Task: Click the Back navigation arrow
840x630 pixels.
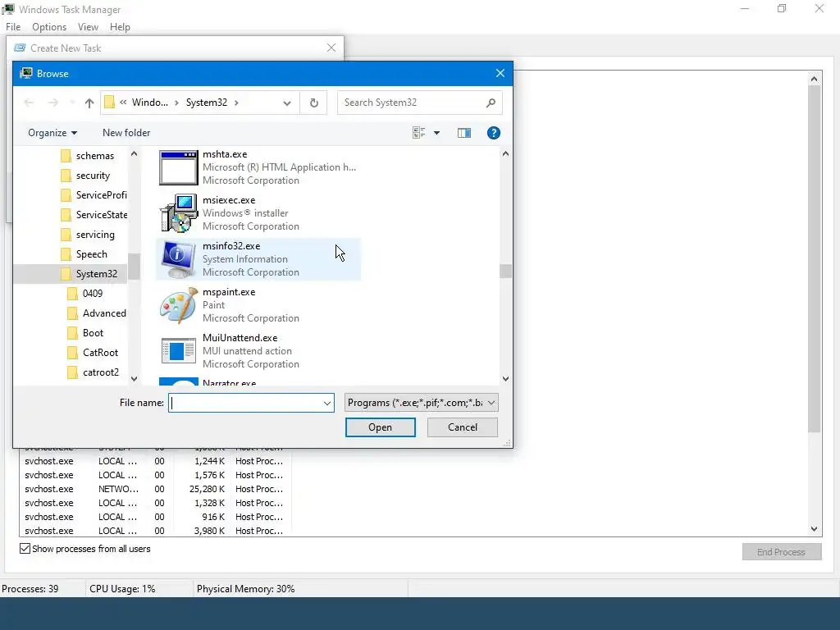Action: coord(29,103)
